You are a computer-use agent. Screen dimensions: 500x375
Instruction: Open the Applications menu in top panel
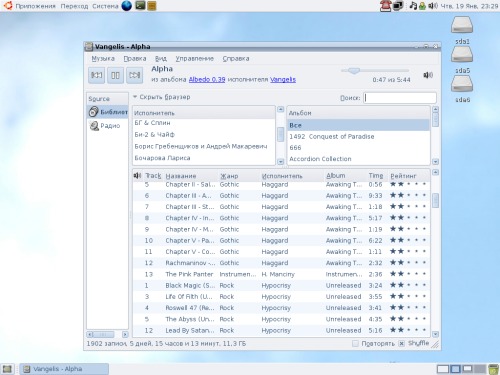[35, 6]
